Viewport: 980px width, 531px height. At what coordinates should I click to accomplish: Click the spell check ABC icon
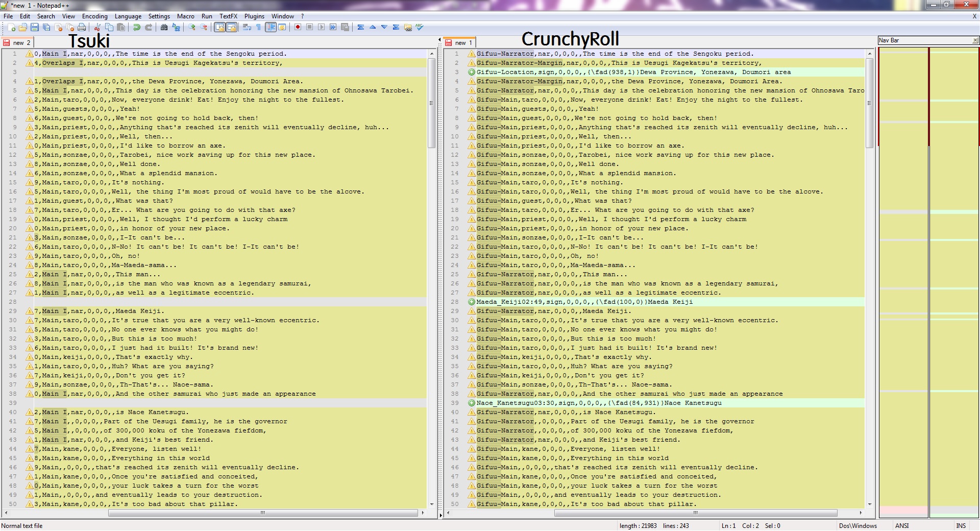419,28
